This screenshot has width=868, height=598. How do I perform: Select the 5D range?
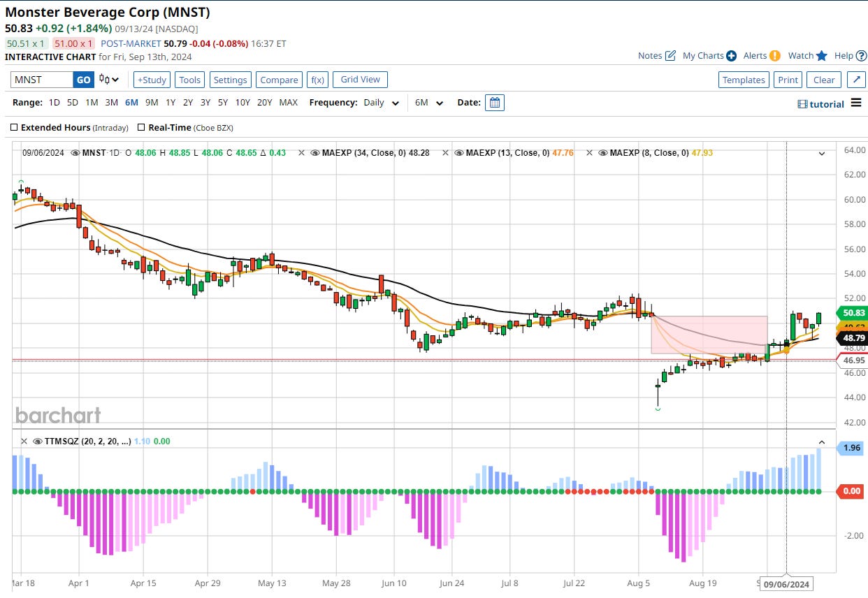[73, 103]
